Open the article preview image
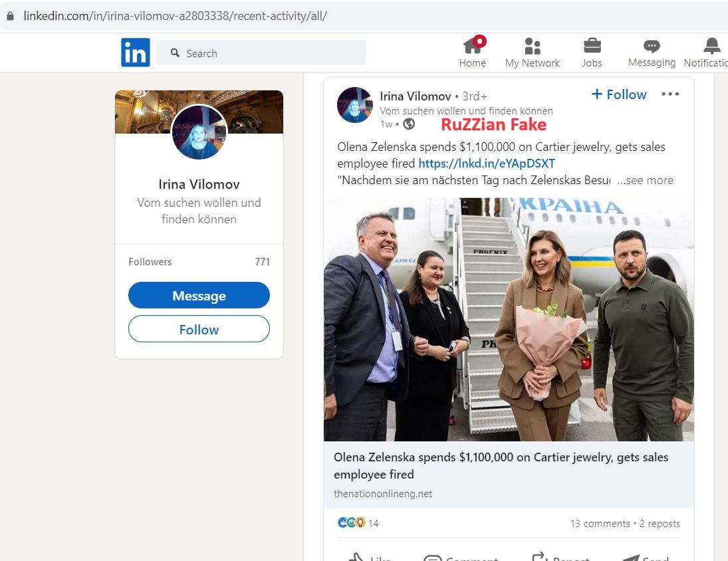The image size is (728, 561). [x=509, y=320]
